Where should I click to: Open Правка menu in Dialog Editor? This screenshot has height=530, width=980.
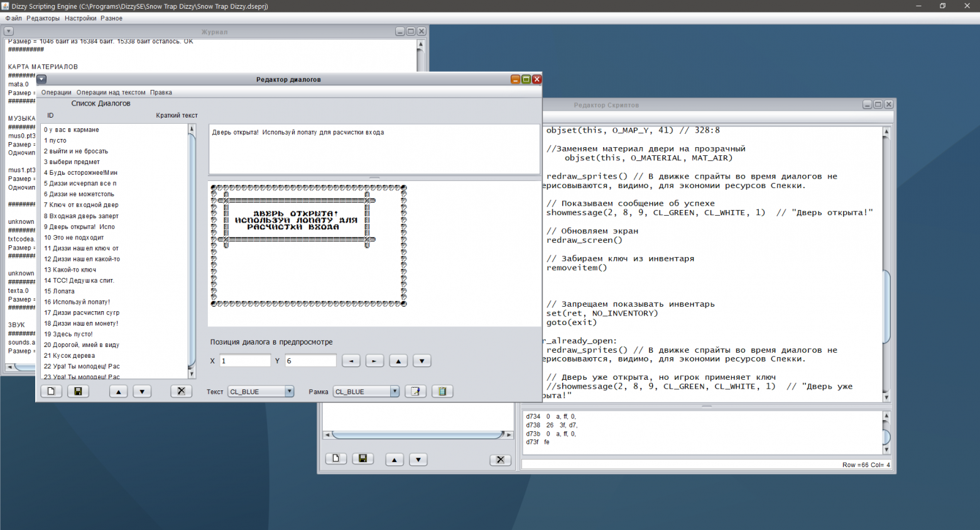[161, 92]
